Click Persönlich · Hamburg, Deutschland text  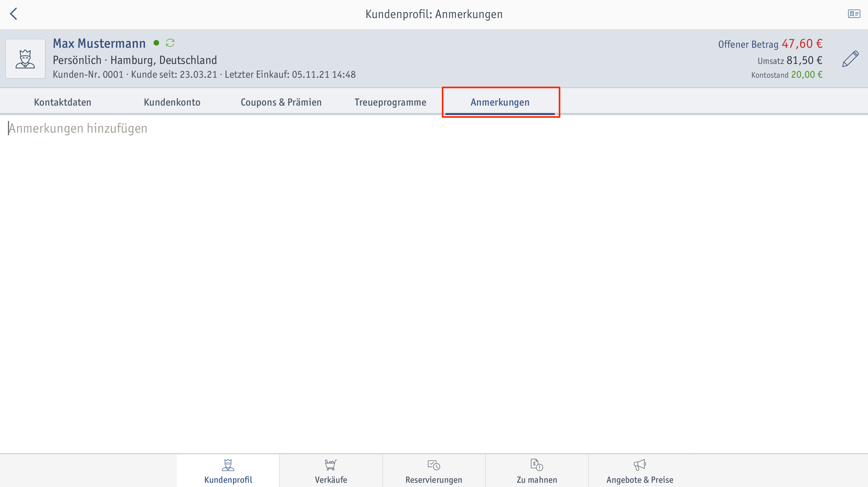point(135,60)
